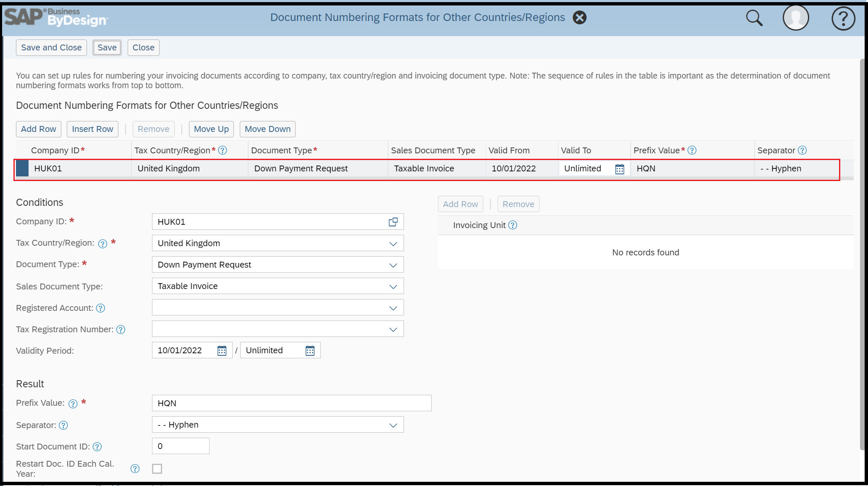The image size is (868, 486).
Task: Toggle Restart Doc. ID Each Cal. Year checkbox
Action: click(157, 468)
